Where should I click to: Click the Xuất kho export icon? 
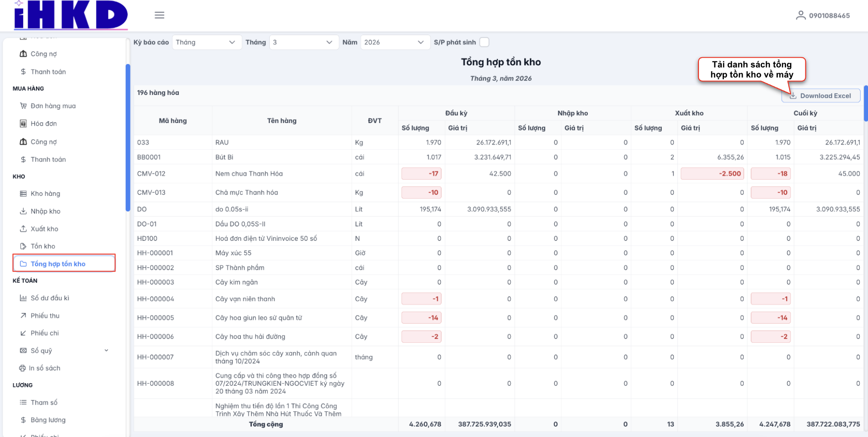click(x=23, y=229)
